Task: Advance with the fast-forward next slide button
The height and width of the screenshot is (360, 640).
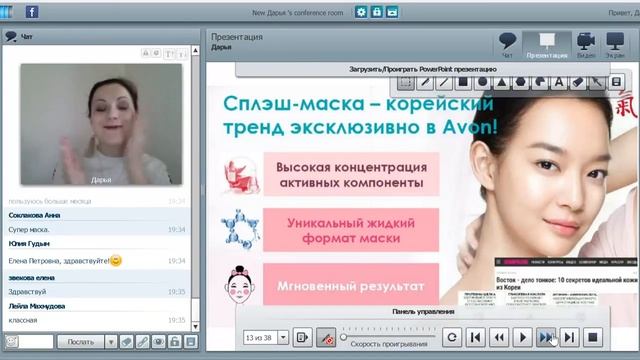Action: [x=546, y=338]
